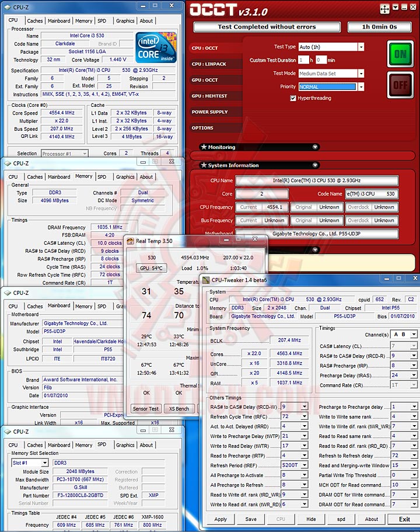Open the Refresh Cycle Time (tRFC) dropdown
This screenshot has height=532, width=420.
(304, 416)
